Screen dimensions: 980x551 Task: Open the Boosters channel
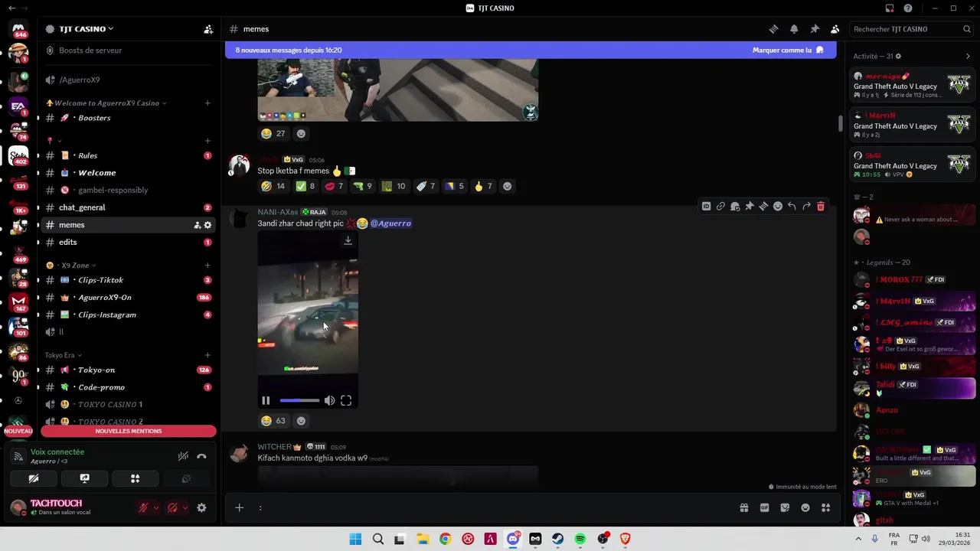128,118
